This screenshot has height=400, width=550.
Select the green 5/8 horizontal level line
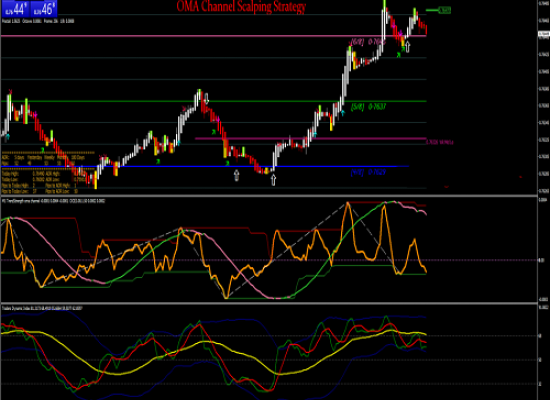[x=214, y=101]
